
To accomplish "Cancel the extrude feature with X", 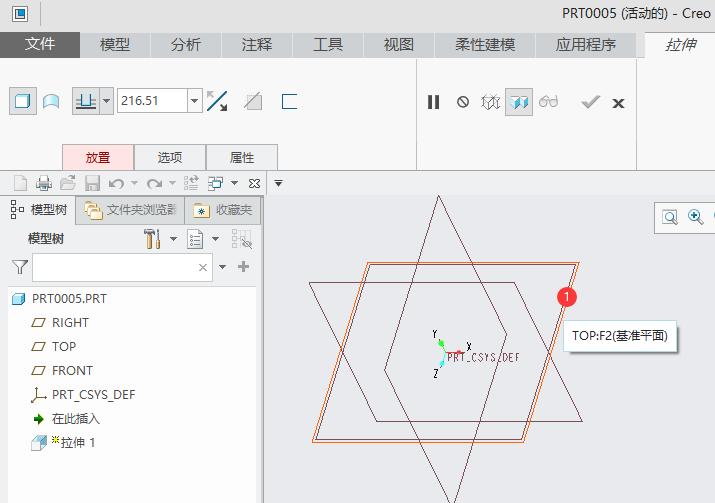I will point(618,104).
